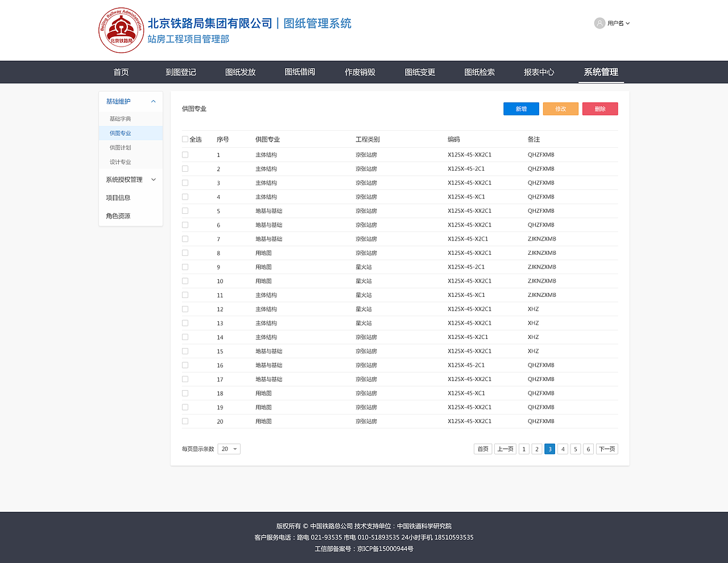The image size is (728, 563).
Task: Select 基础字典 in the sidebar
Action: click(120, 118)
